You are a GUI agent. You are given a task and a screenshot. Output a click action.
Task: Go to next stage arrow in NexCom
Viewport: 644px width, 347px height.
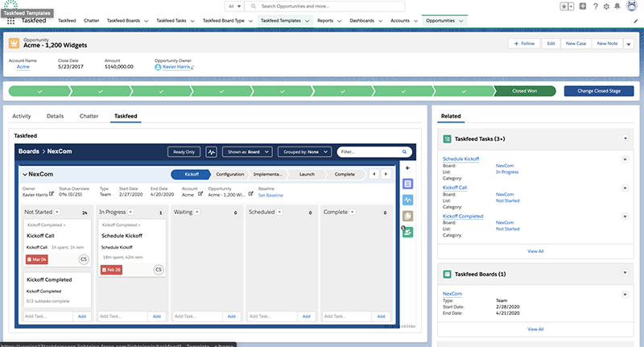[x=386, y=174]
